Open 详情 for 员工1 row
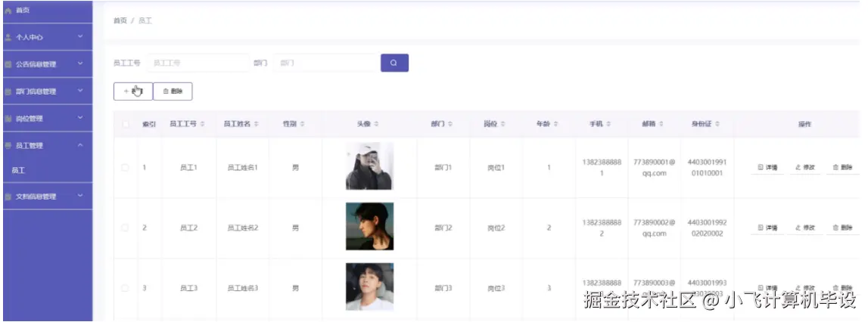868x322 pixels. point(767,167)
